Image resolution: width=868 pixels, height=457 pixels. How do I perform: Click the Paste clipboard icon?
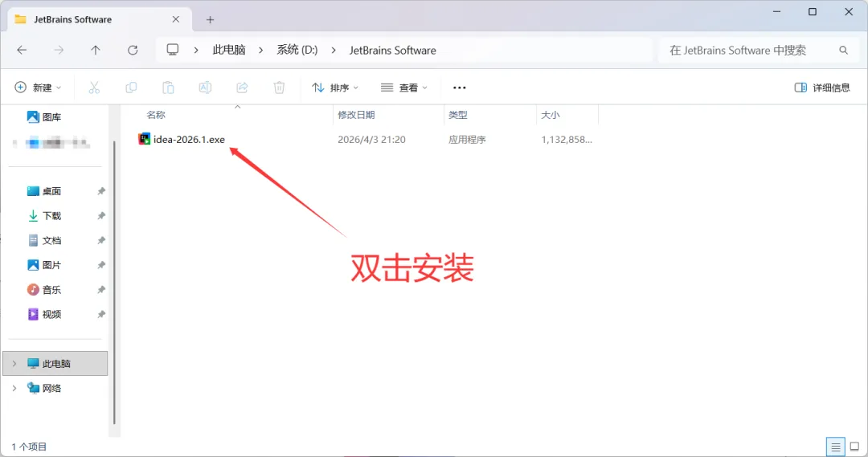point(168,88)
